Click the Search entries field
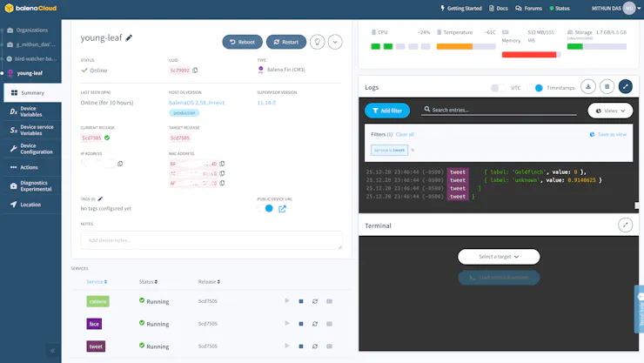 click(x=499, y=110)
